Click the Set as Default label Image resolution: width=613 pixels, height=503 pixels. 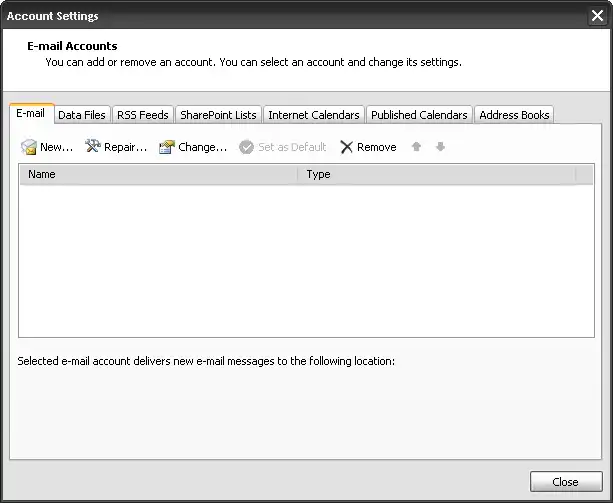tap(292, 147)
